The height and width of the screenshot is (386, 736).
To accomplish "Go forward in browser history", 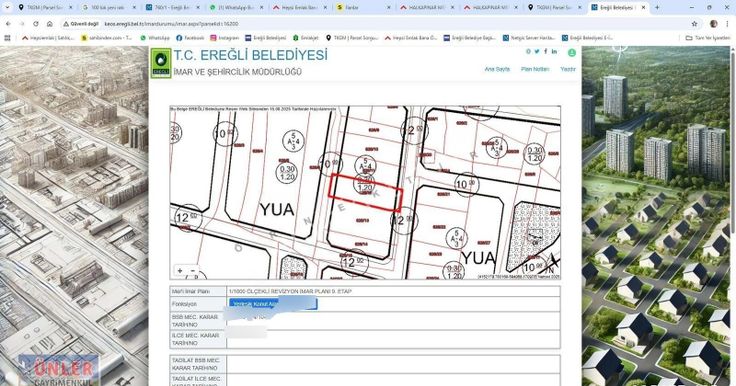I will tap(22, 23).
